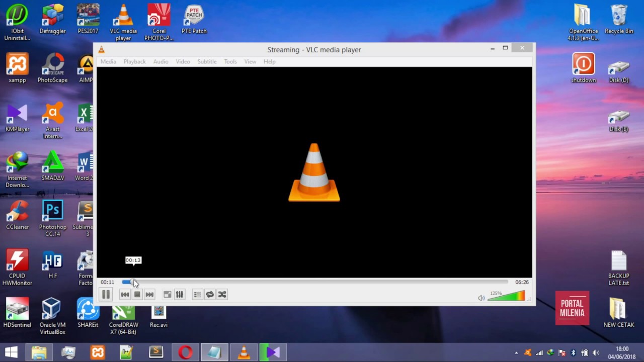644x362 pixels.
Task: Select BACKUP LATE.txt file
Action: (619, 267)
